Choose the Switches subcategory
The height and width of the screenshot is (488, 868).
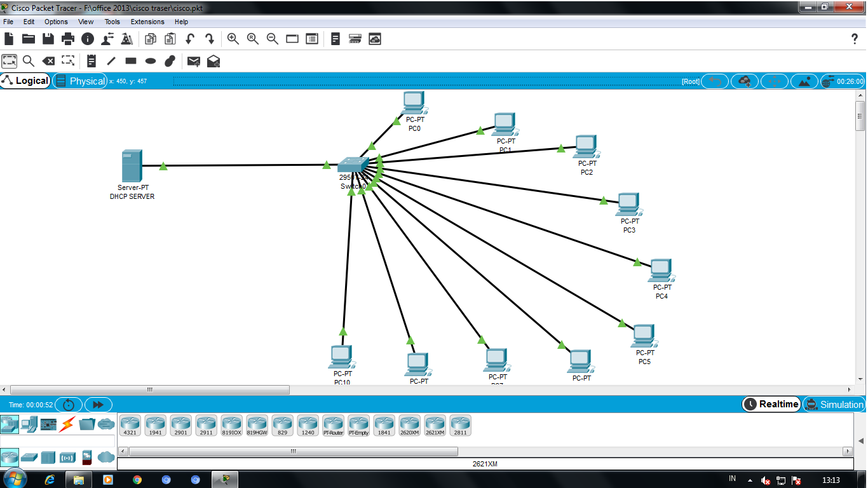[29, 457]
